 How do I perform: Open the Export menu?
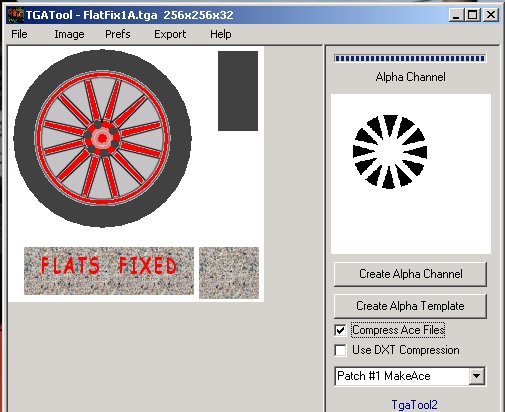tap(170, 34)
